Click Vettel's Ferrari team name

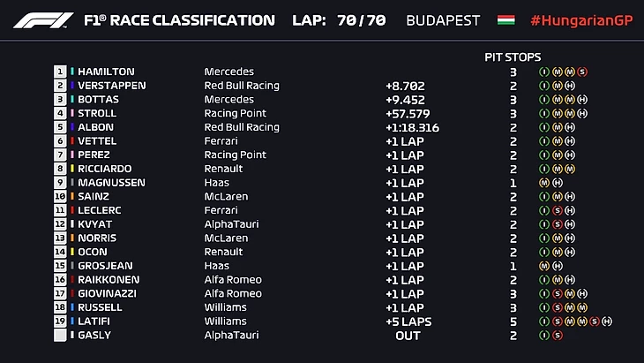[x=221, y=141]
